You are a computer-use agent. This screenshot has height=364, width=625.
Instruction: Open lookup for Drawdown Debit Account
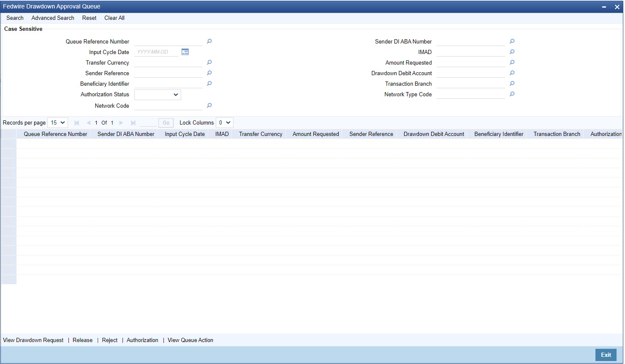(x=512, y=73)
